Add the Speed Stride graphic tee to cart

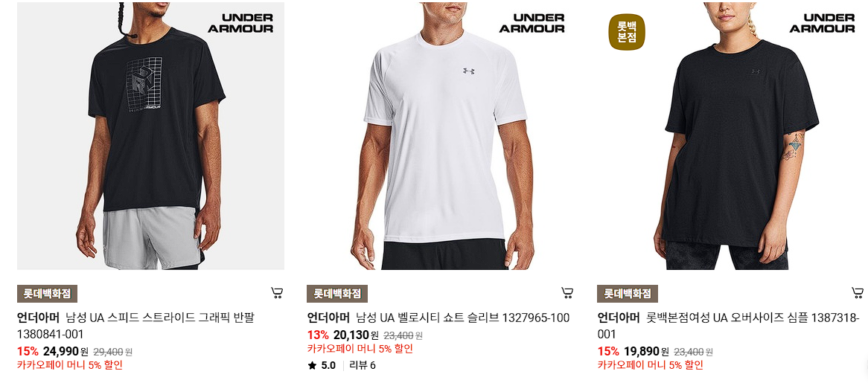tap(278, 293)
